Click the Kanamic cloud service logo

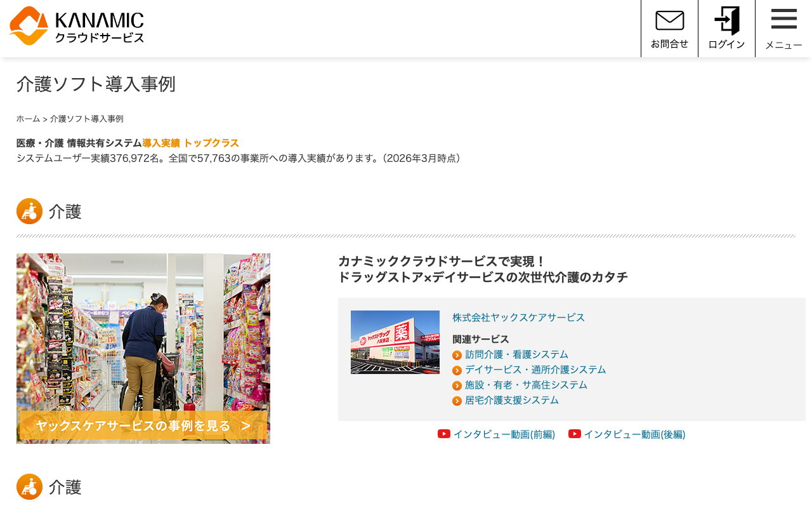click(77, 26)
